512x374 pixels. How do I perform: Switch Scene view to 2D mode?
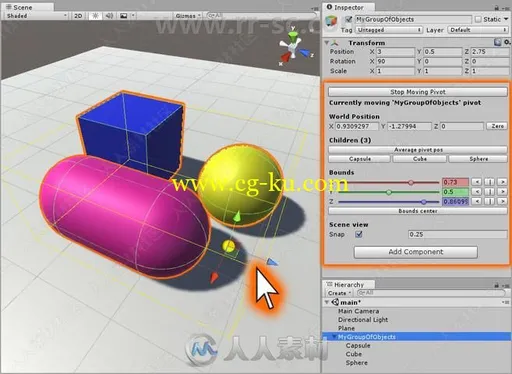tap(78, 16)
